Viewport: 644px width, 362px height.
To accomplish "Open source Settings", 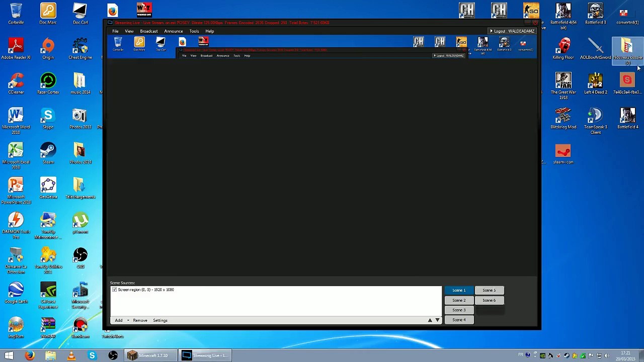I will (x=160, y=320).
